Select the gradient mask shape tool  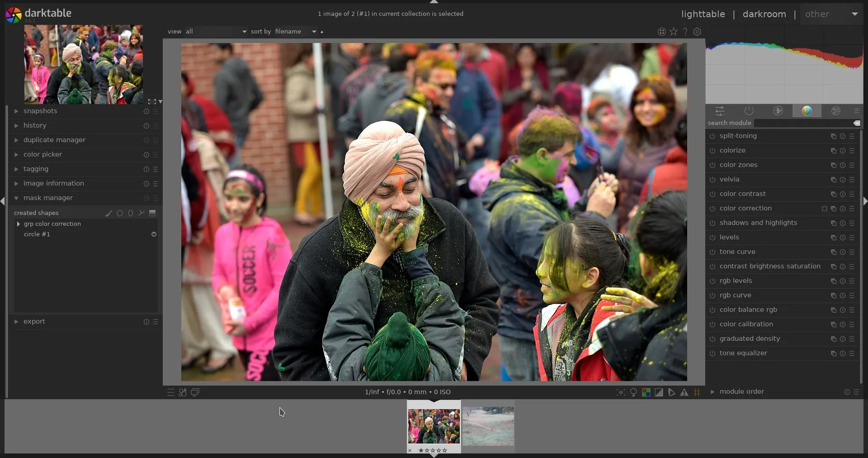pyautogui.click(x=152, y=213)
